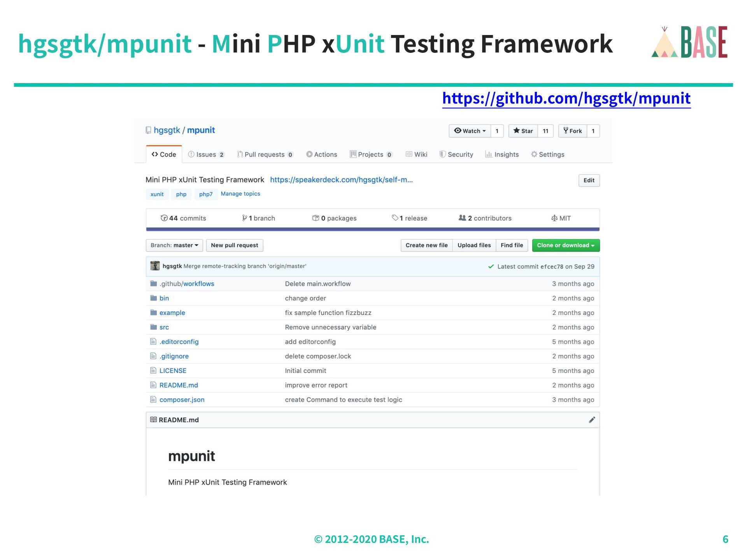Select the Code tab
This screenshot has width=747, height=560.
(x=164, y=154)
